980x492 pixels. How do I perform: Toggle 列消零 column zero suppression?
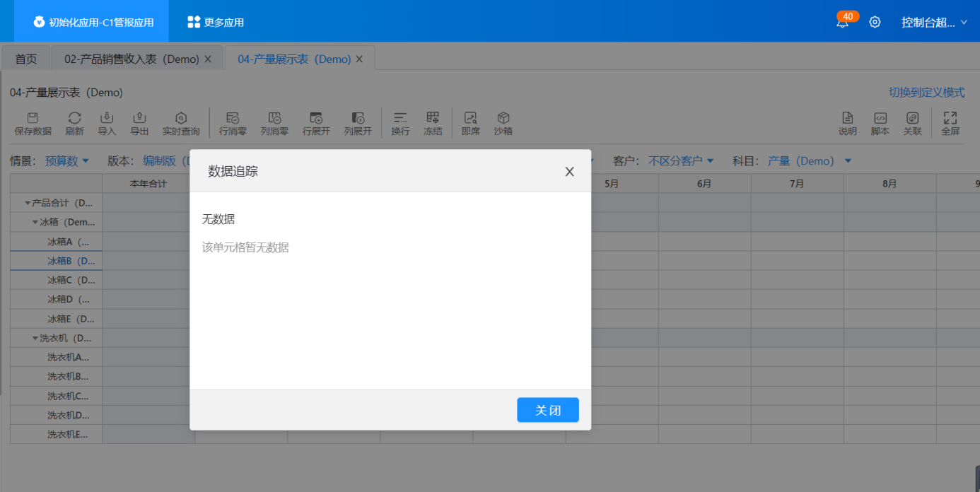(x=274, y=119)
